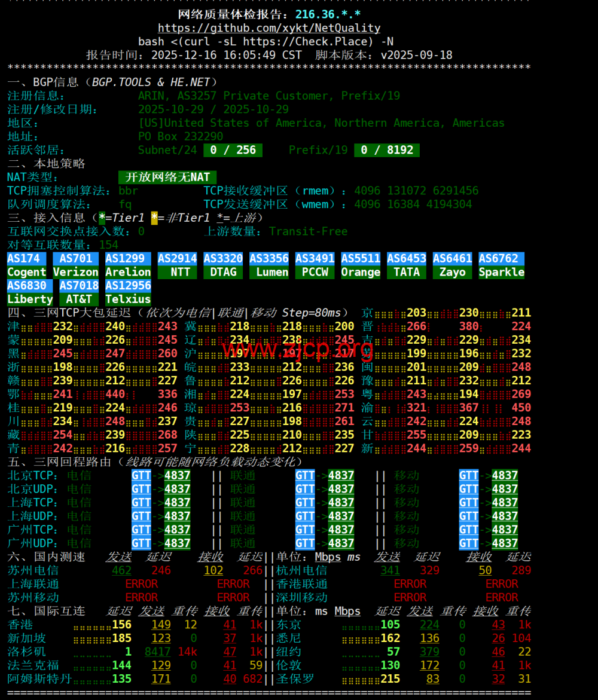Viewport: 598px width, 700px height.
Task: Select the Liberty carrier label
Action: click(x=30, y=299)
